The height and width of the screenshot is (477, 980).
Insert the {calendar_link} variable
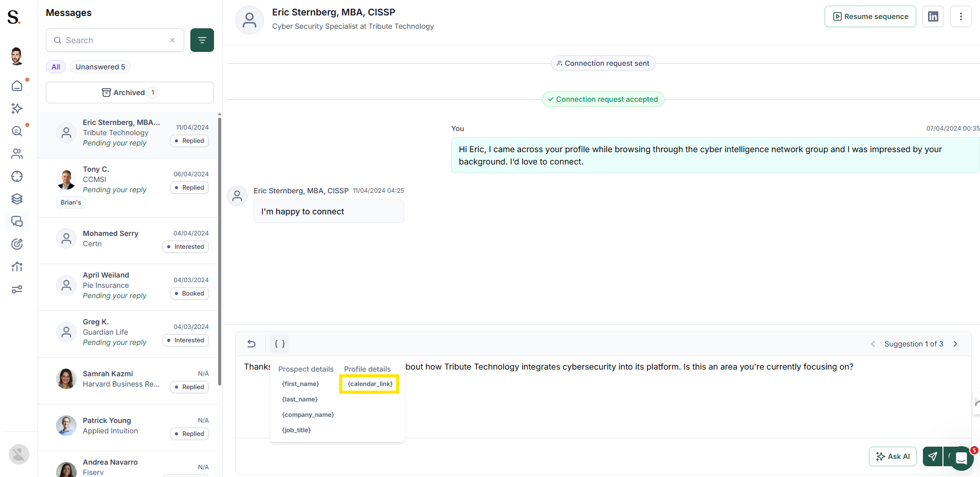coord(370,384)
